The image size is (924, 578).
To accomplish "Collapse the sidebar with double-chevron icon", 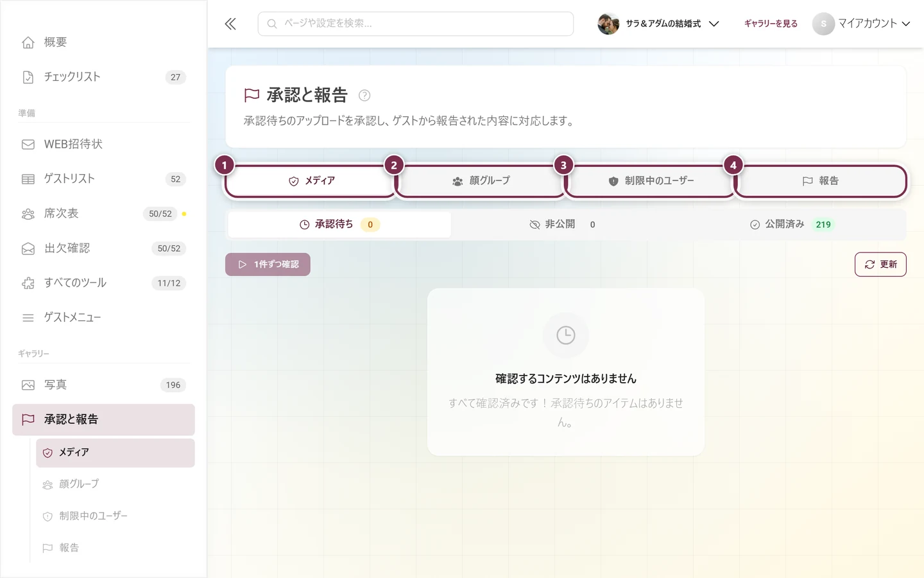I will (230, 24).
